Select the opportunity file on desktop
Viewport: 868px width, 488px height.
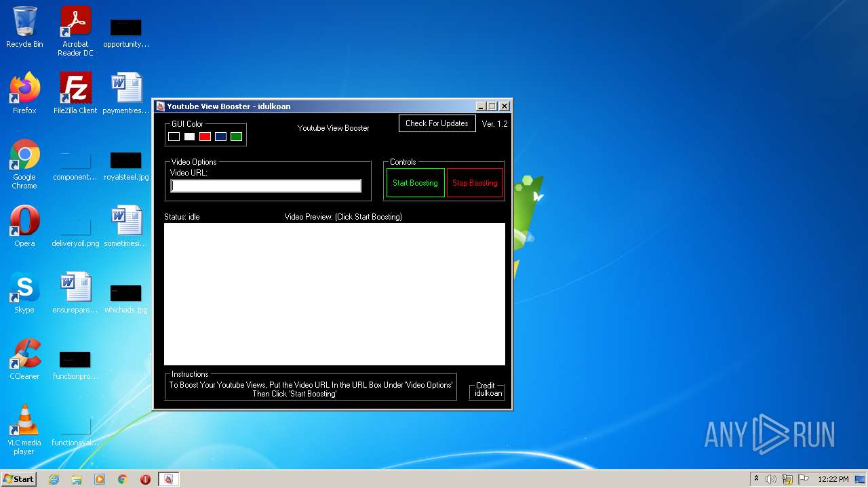point(126,33)
